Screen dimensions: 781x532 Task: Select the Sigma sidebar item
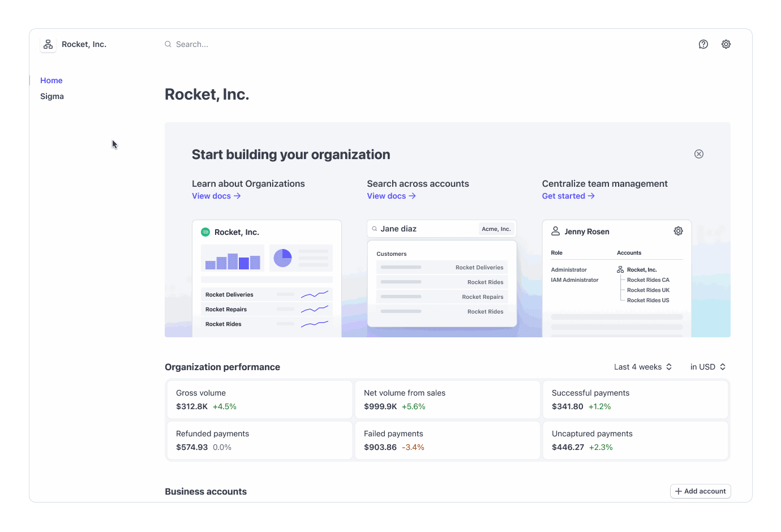(x=52, y=96)
